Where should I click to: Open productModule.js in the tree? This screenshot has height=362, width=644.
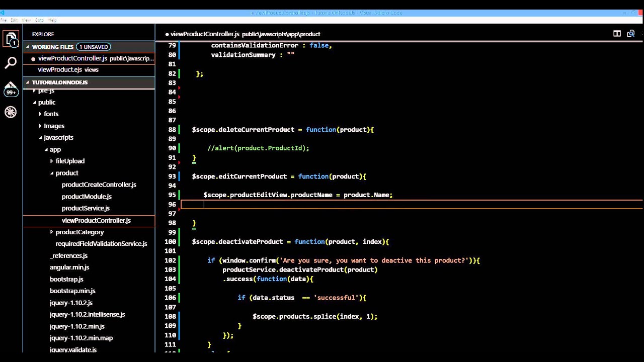point(87,197)
